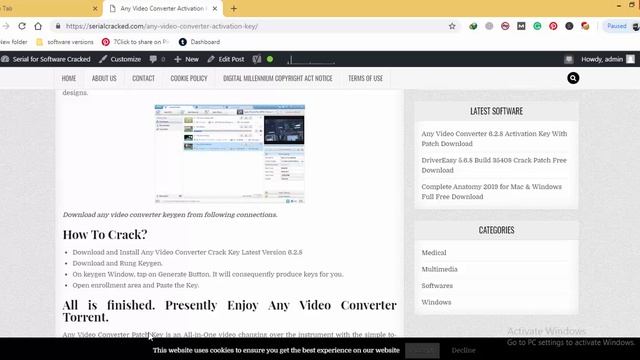
Task: Open TERMS OF USE page
Action: (365, 78)
